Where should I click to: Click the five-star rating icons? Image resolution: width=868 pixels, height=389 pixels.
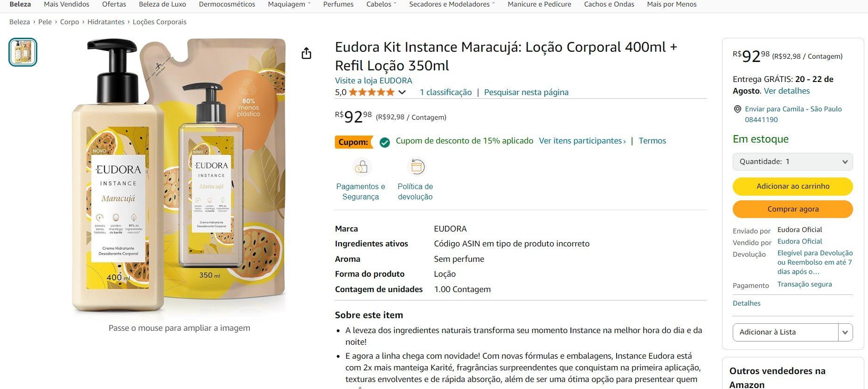click(x=371, y=92)
